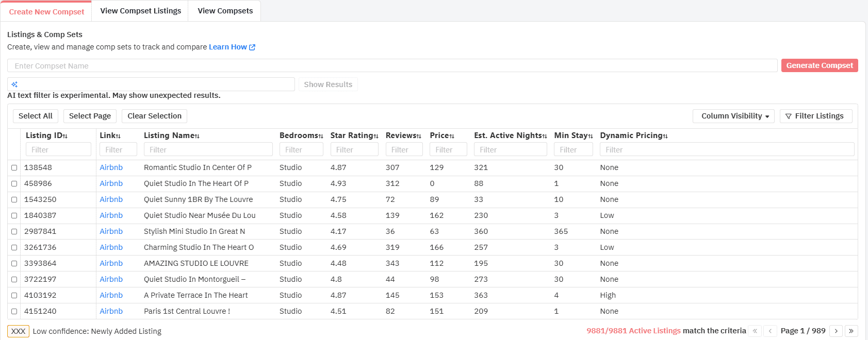
Task: Sort table by Star Rating arrows
Action: 376,136
